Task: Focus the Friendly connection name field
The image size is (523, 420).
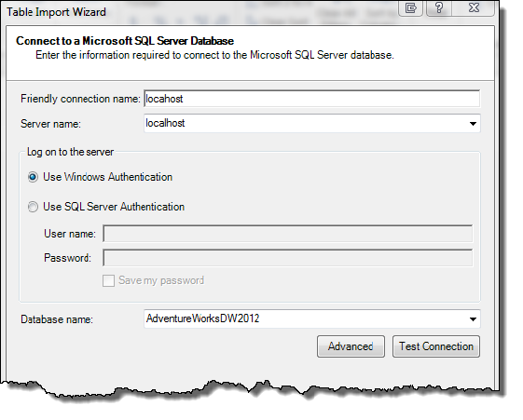Action: [x=312, y=99]
